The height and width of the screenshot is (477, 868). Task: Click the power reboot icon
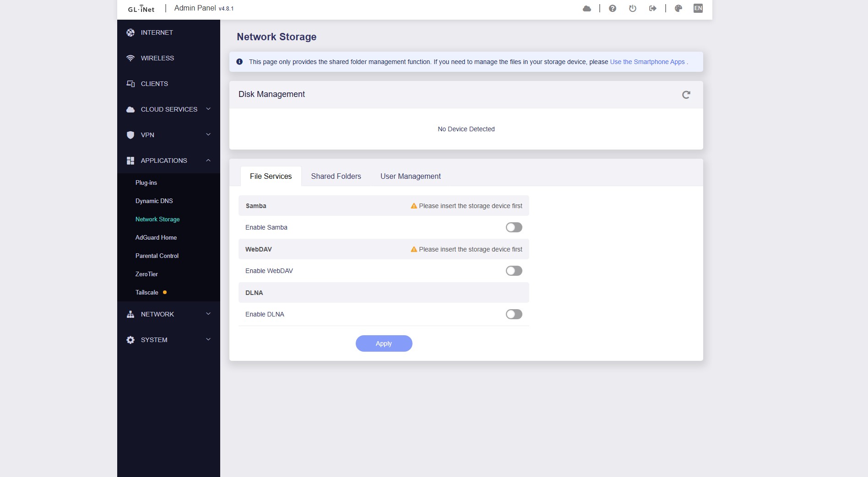click(x=632, y=9)
